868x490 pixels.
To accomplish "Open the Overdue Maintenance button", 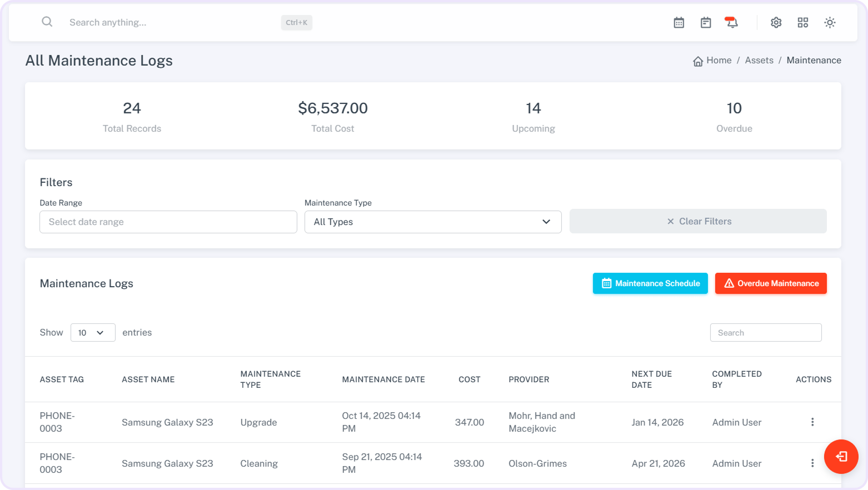I will point(770,283).
